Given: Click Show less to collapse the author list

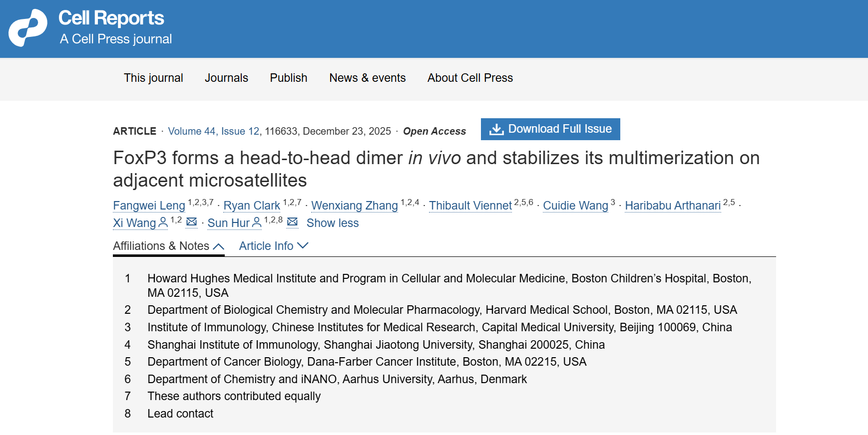Looking at the screenshot, I should coord(333,223).
